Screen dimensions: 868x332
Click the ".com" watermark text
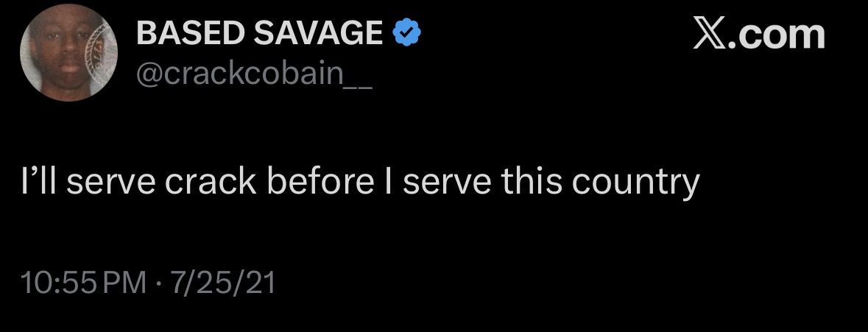[x=780, y=35]
